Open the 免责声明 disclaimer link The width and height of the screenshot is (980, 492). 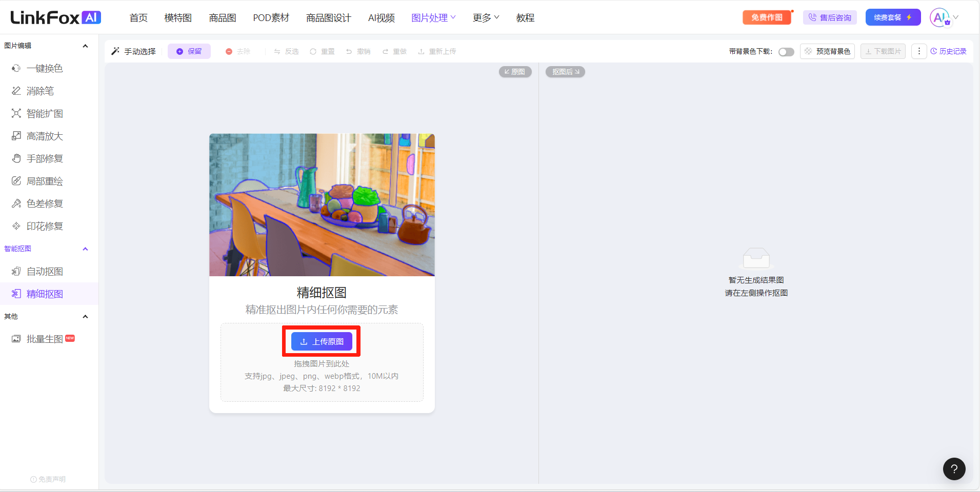48,479
